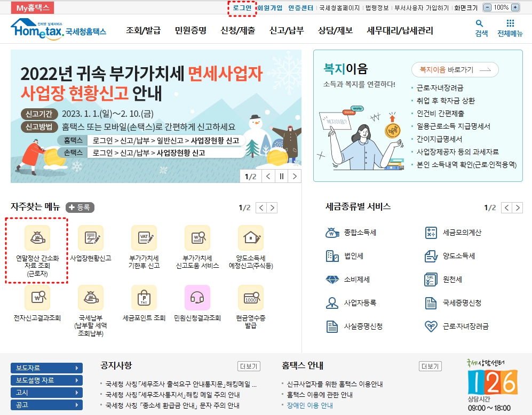Viewport: 532px width, 415px height.
Task: Click the 로그인 link
Action: click(242, 8)
